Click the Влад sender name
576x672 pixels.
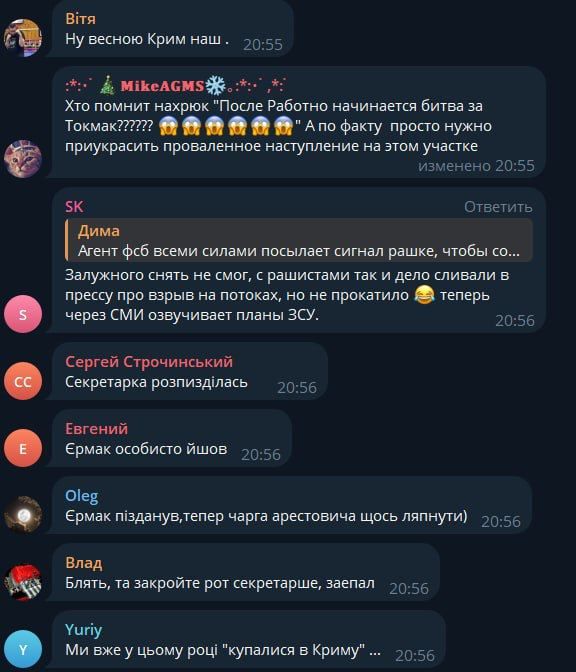pyautogui.click(x=84, y=563)
